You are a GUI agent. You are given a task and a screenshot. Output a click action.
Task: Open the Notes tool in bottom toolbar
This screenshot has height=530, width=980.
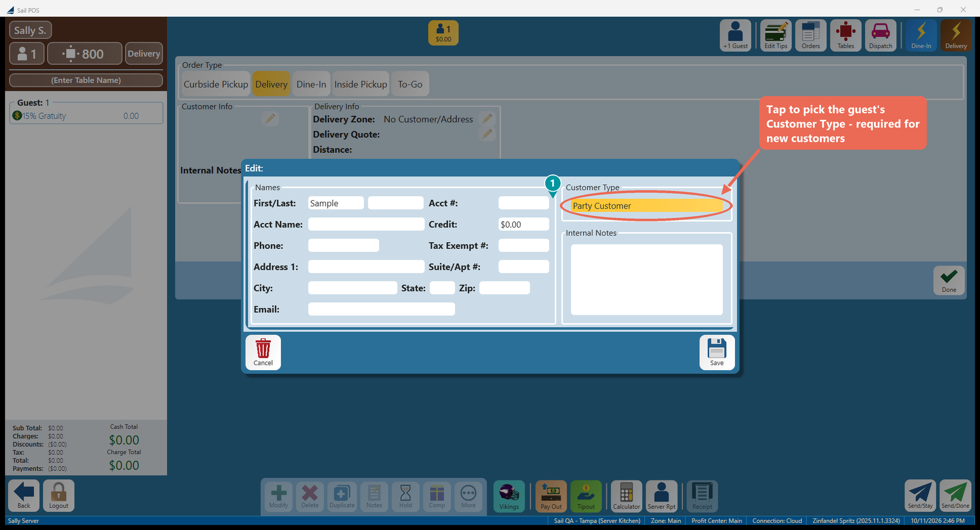(x=374, y=496)
